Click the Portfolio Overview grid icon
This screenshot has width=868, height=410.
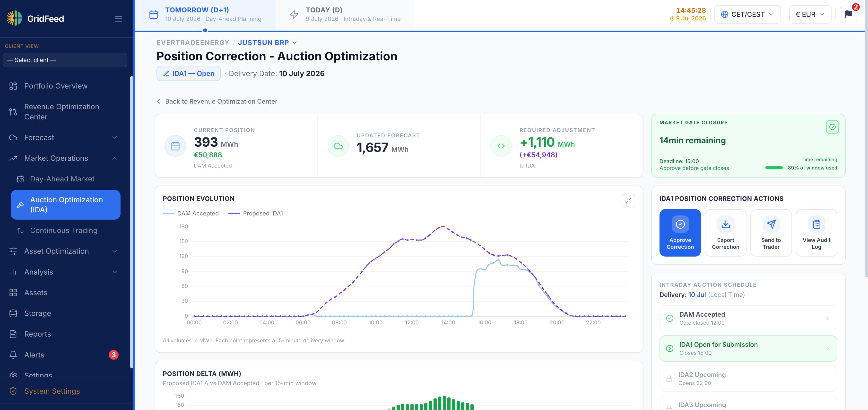(x=13, y=86)
